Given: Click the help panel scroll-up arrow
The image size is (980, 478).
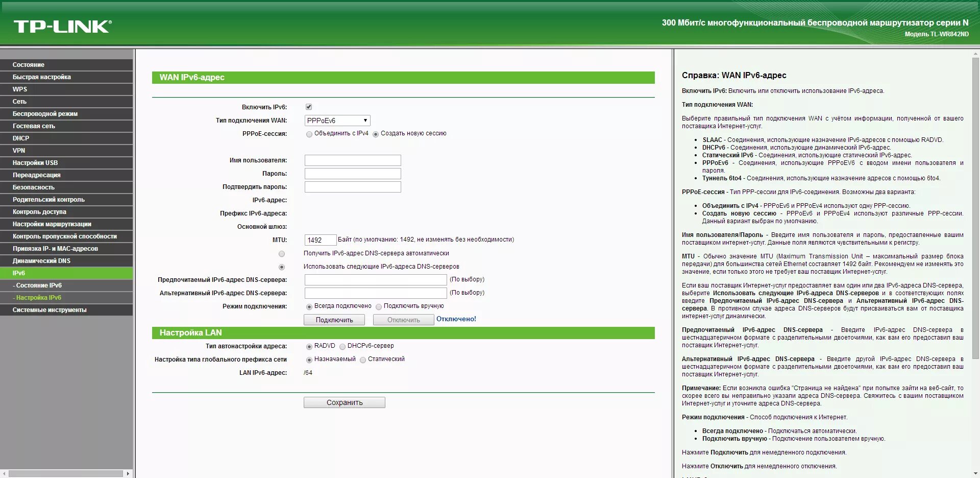Looking at the screenshot, I should pyautogui.click(x=976, y=53).
